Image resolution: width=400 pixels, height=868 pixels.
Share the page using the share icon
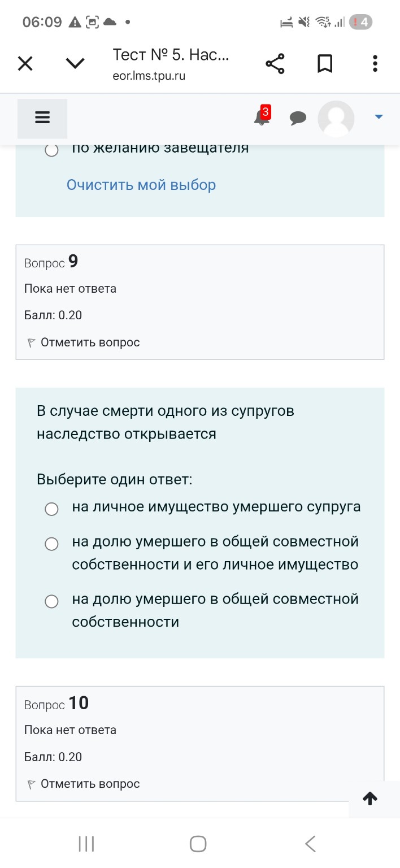coord(275,63)
